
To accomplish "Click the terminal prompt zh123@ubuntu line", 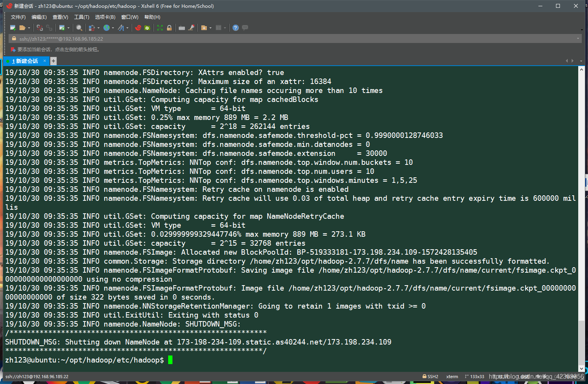I will pyautogui.click(x=84, y=360).
